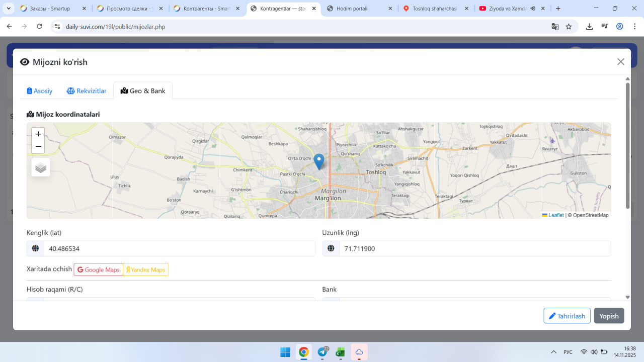Reload the current page

(x=40, y=27)
